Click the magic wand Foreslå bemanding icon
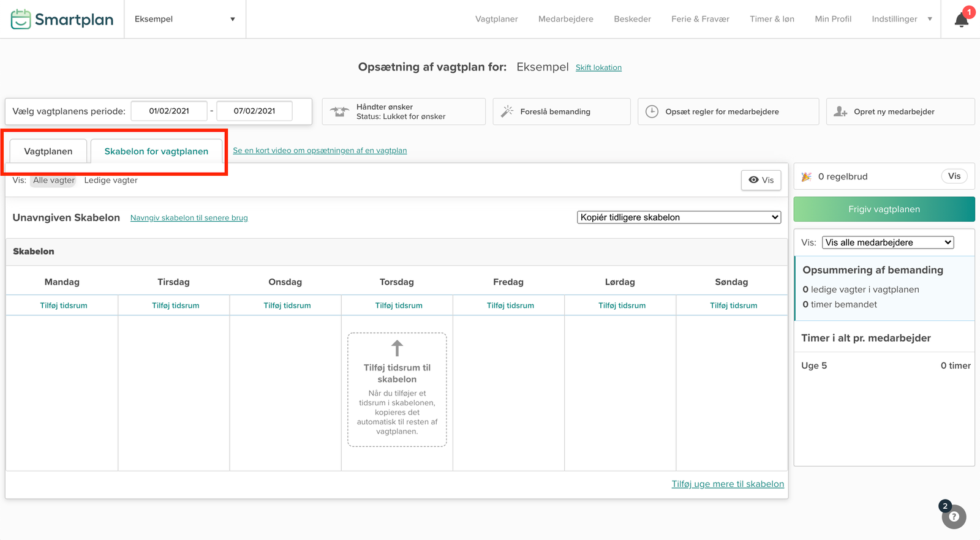This screenshot has width=980, height=540. (507, 111)
